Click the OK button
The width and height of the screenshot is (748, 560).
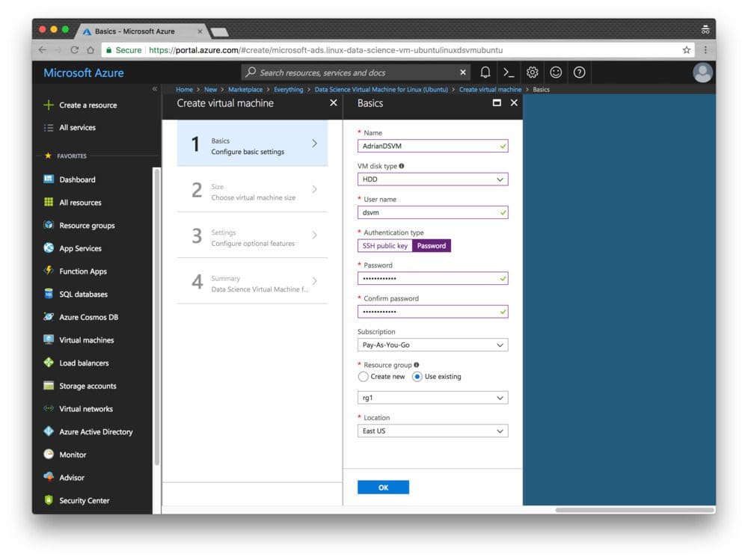383,487
